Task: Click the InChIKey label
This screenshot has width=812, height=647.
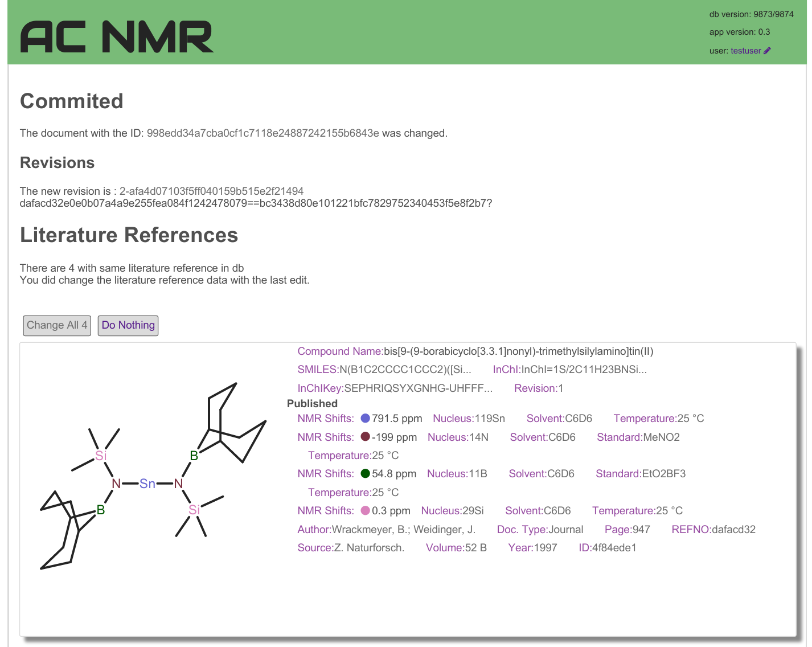Action: 321,388
